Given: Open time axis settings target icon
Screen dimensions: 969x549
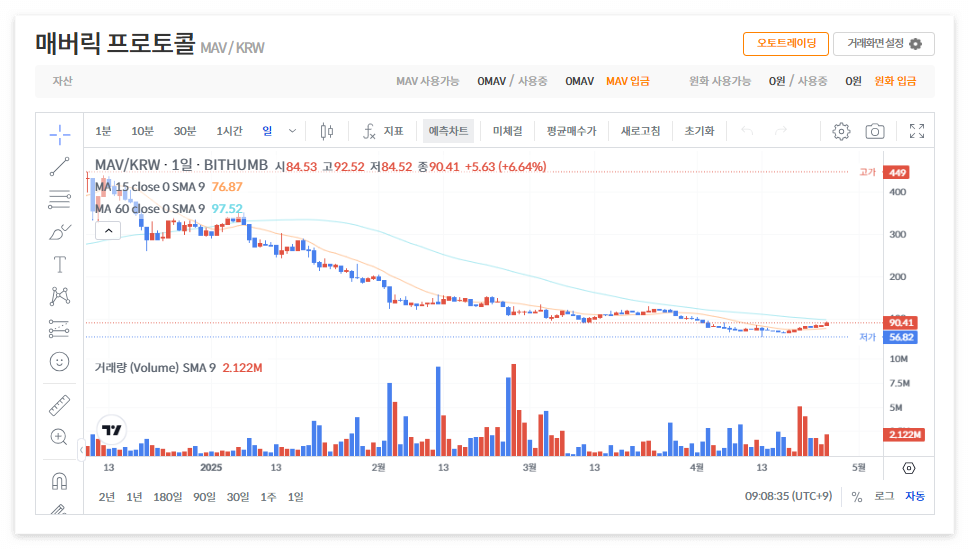Looking at the screenshot, I should pos(908,468).
